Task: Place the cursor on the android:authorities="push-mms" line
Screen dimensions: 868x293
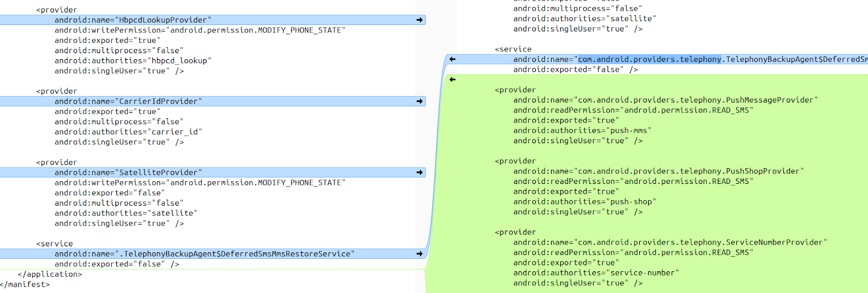Action: [582, 130]
